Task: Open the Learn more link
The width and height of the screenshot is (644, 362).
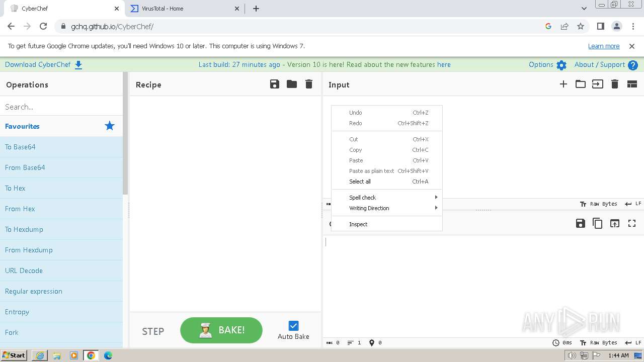Action: click(604, 46)
